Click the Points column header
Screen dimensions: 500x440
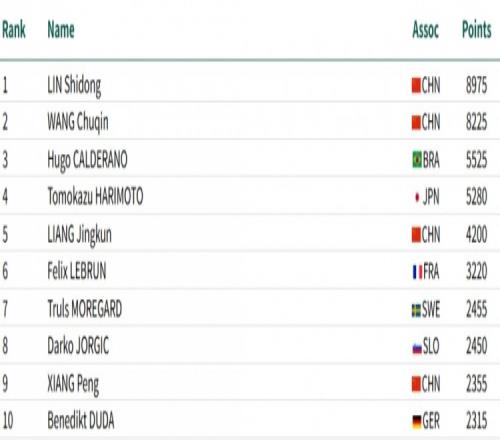point(476,30)
